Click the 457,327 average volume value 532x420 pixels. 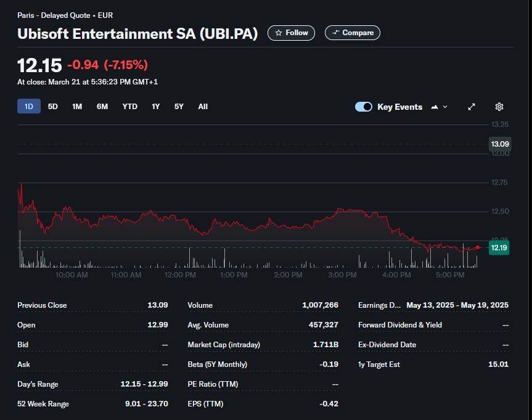point(324,325)
